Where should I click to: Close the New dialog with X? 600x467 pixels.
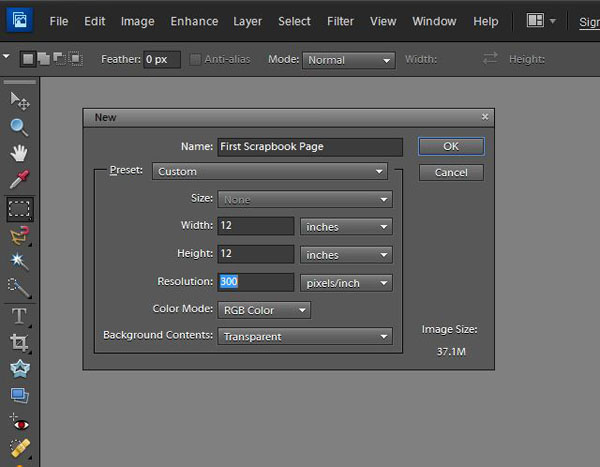[485, 117]
